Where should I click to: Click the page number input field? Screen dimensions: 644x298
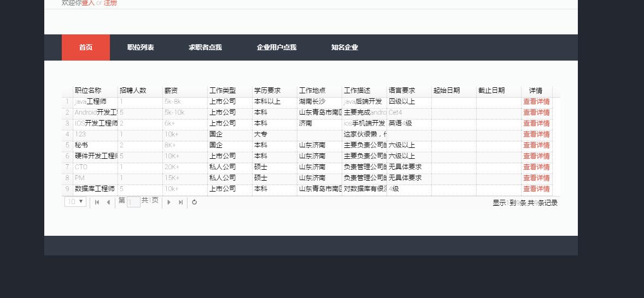click(x=133, y=202)
